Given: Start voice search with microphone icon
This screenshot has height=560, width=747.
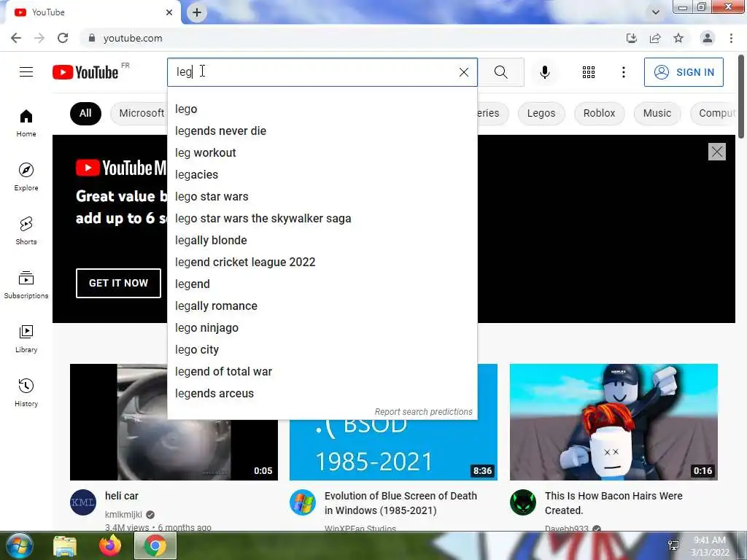Looking at the screenshot, I should pyautogui.click(x=544, y=72).
